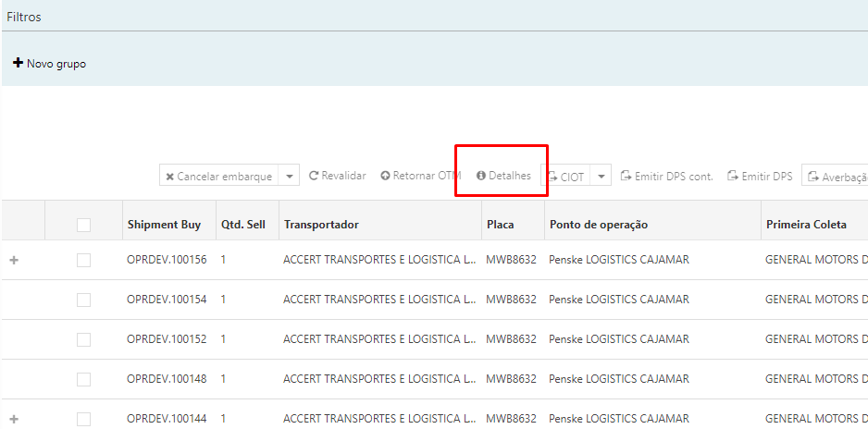Select the checkbox for row OPRDEV.100152
Screen dimensions: 868x429
click(83, 339)
